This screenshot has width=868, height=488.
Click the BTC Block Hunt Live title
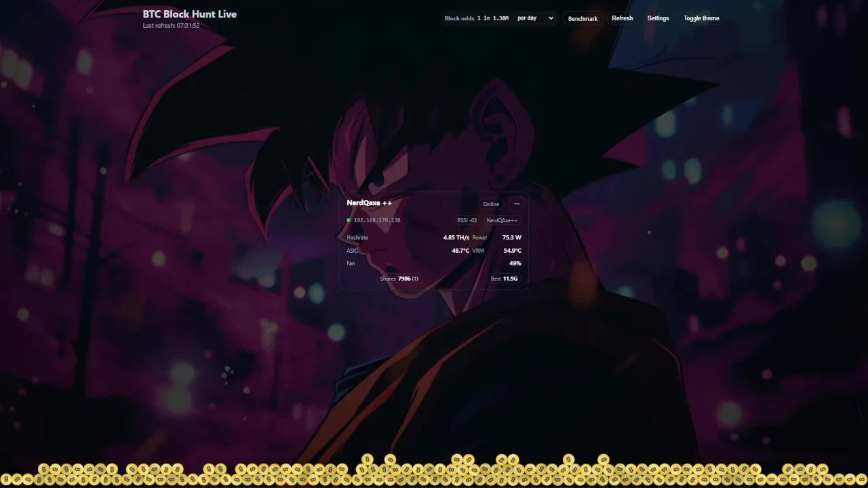190,14
